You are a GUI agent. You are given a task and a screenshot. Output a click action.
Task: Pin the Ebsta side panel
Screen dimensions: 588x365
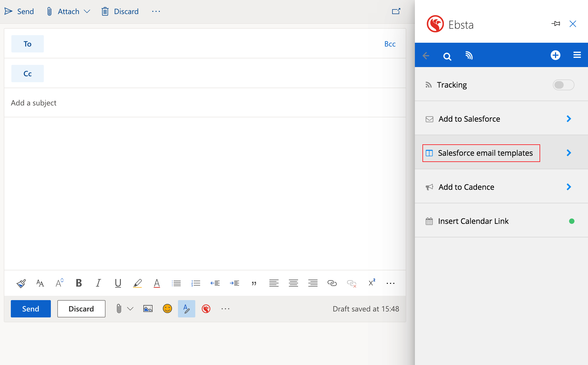tap(556, 24)
